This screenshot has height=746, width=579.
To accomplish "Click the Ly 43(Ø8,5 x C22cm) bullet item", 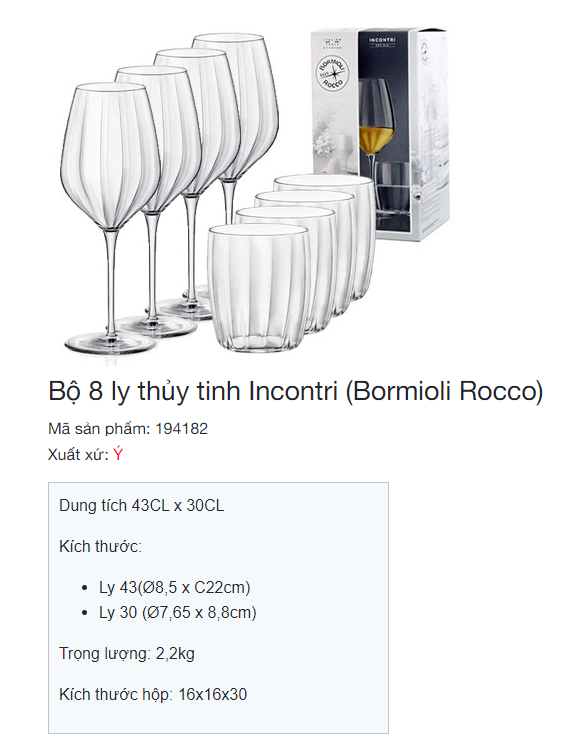I will pos(175,588).
